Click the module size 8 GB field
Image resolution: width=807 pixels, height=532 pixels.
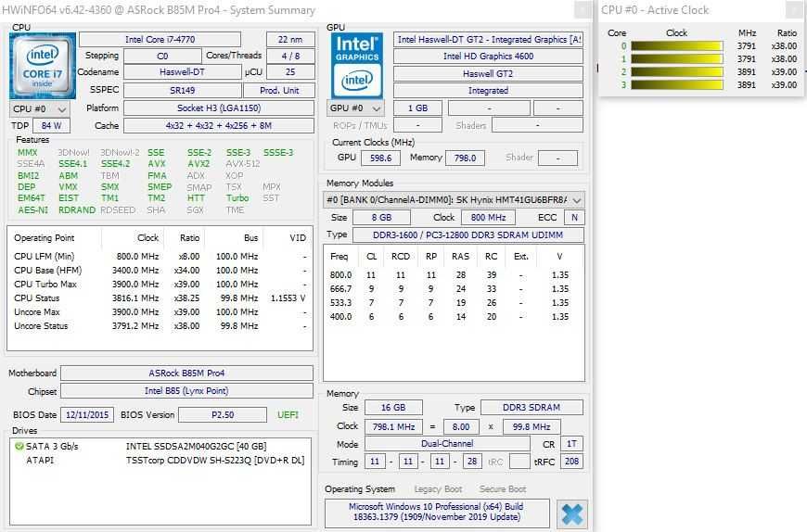[x=381, y=218]
